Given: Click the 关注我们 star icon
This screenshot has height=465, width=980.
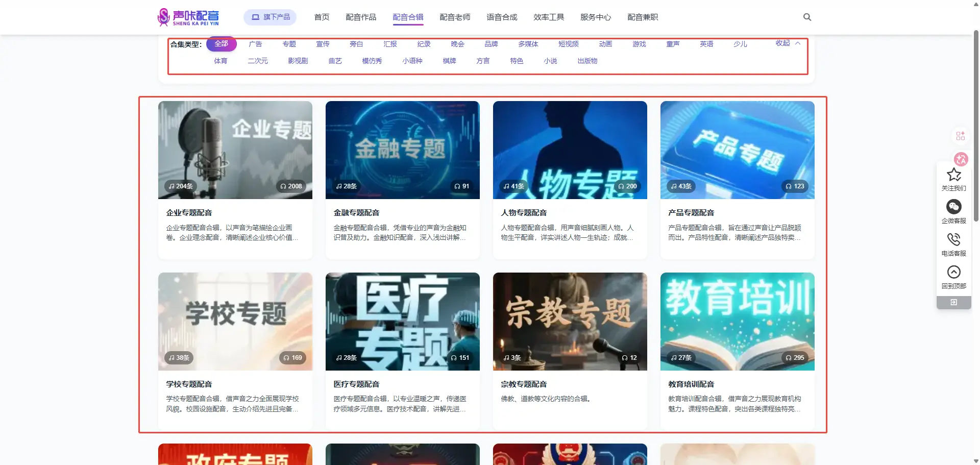Looking at the screenshot, I should pyautogui.click(x=953, y=175).
